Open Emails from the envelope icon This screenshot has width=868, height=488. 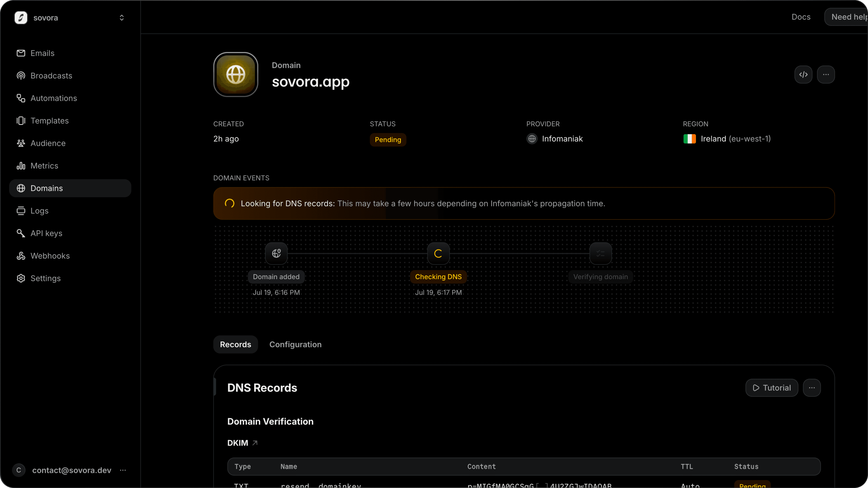coord(21,53)
